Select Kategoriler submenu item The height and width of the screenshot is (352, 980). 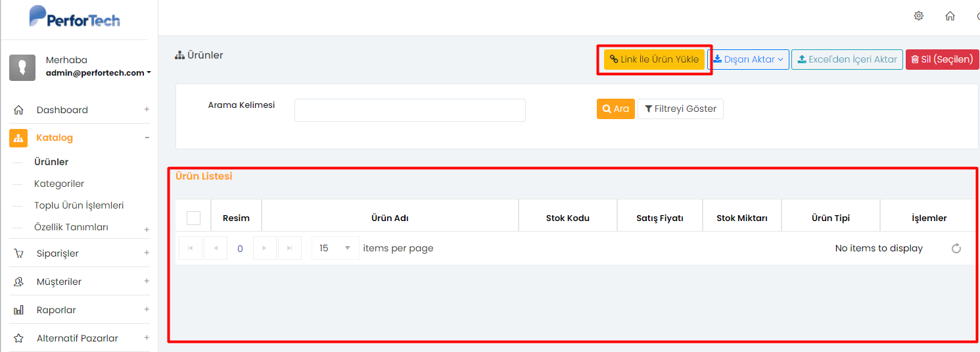[x=59, y=184]
